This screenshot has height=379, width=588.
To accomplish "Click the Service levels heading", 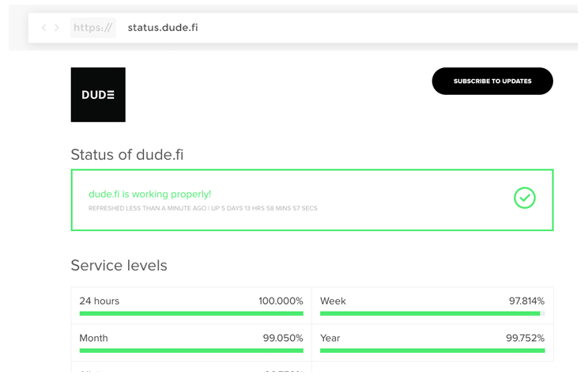I will [x=119, y=265].
